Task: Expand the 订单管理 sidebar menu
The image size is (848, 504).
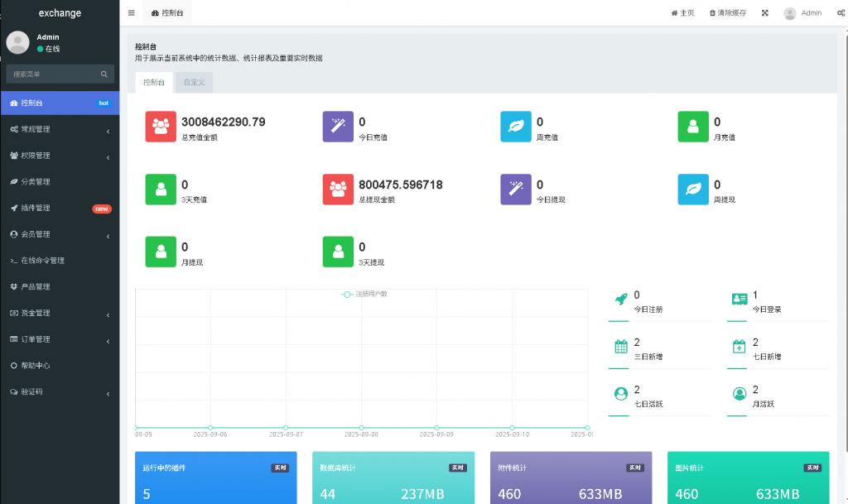Action: pyautogui.click(x=60, y=339)
